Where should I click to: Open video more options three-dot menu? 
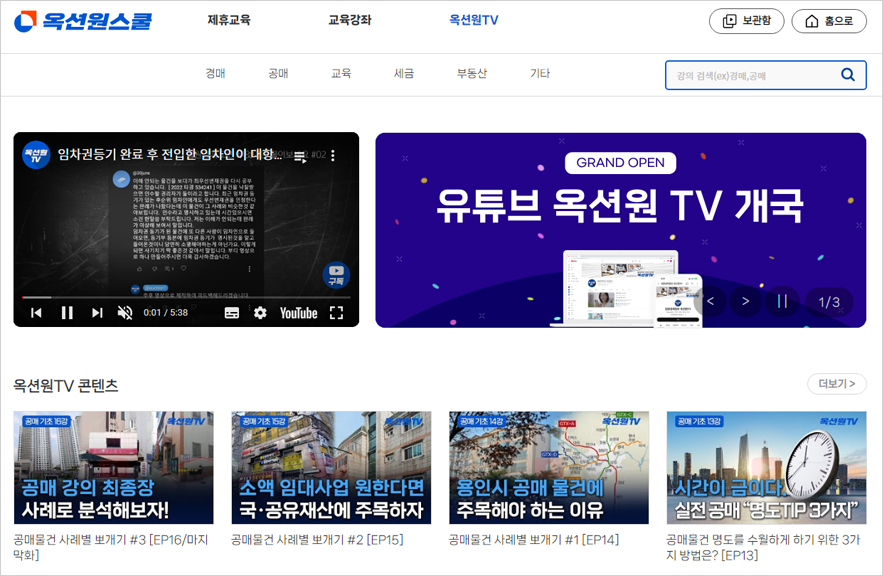click(333, 156)
